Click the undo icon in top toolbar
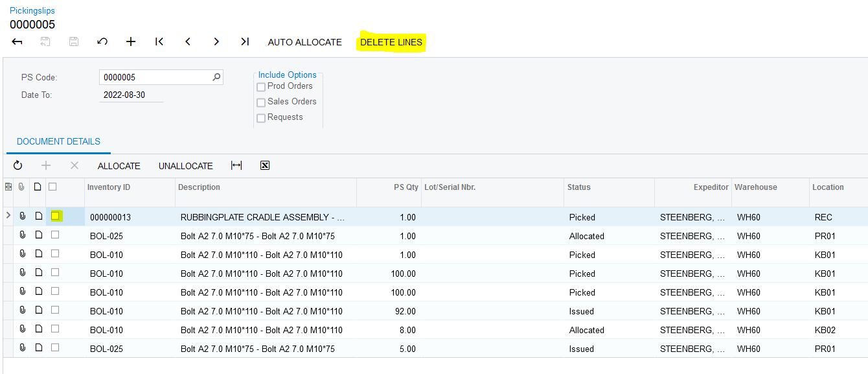Screen dimensions: 868x374 (x=102, y=41)
